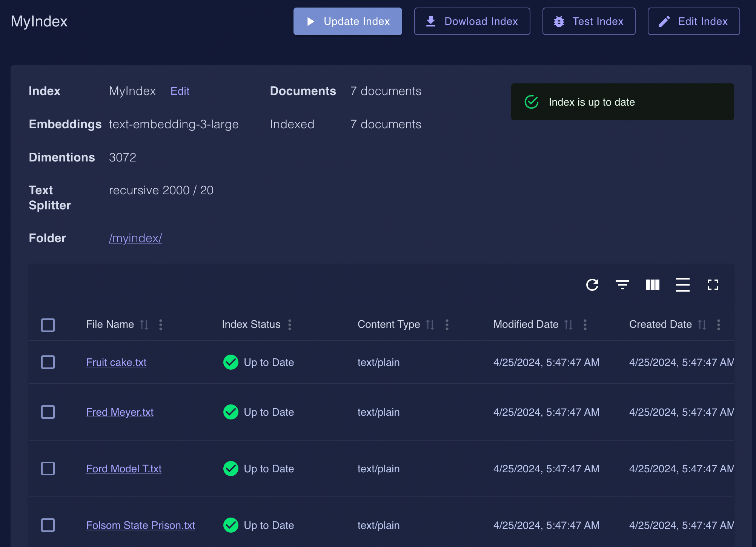Click the Update Index button
Image resolution: width=756 pixels, height=547 pixels.
[x=347, y=22]
